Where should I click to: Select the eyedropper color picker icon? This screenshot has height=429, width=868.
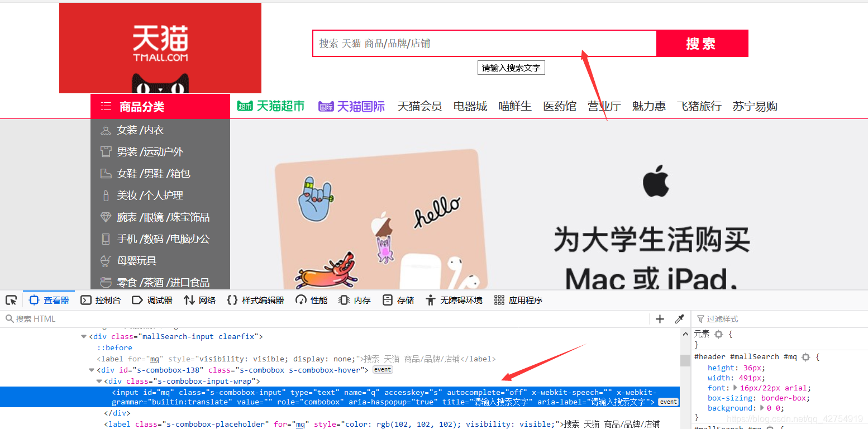click(x=679, y=319)
